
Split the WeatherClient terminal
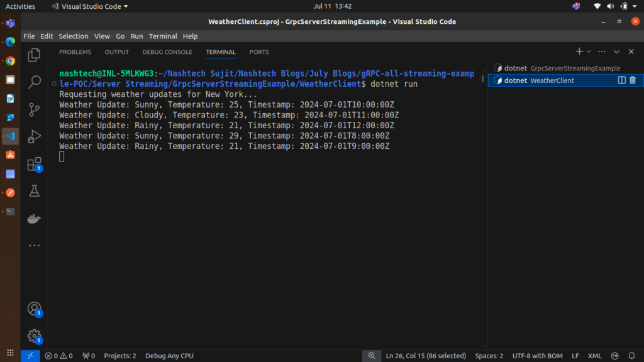tap(622, 80)
